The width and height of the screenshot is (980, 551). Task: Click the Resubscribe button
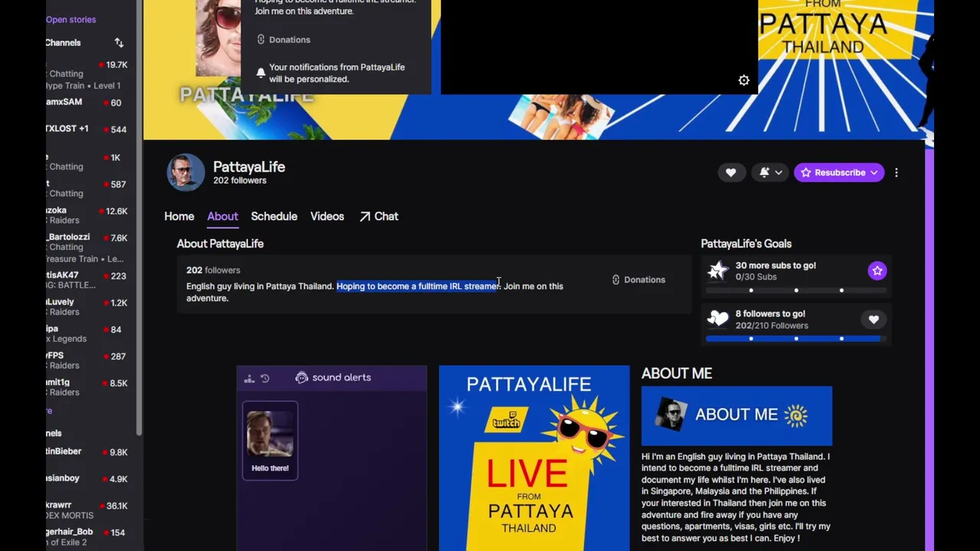[x=839, y=173]
